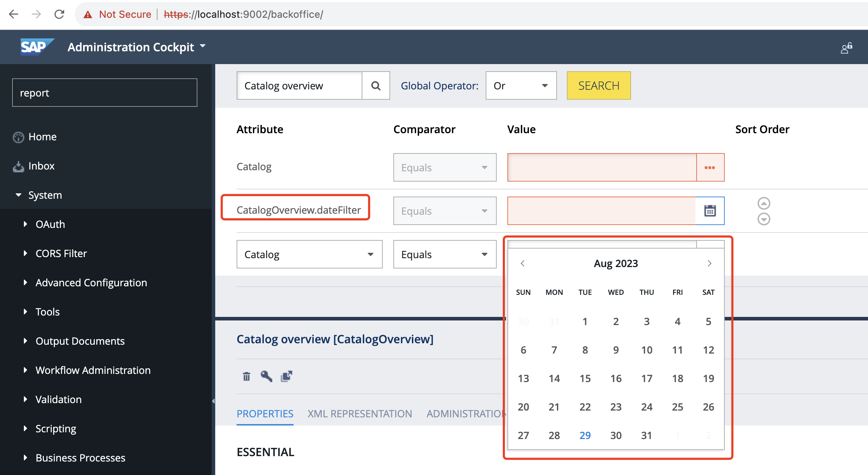868x475 pixels.
Task: Expand Advanced Configuration node
Action: (25, 282)
